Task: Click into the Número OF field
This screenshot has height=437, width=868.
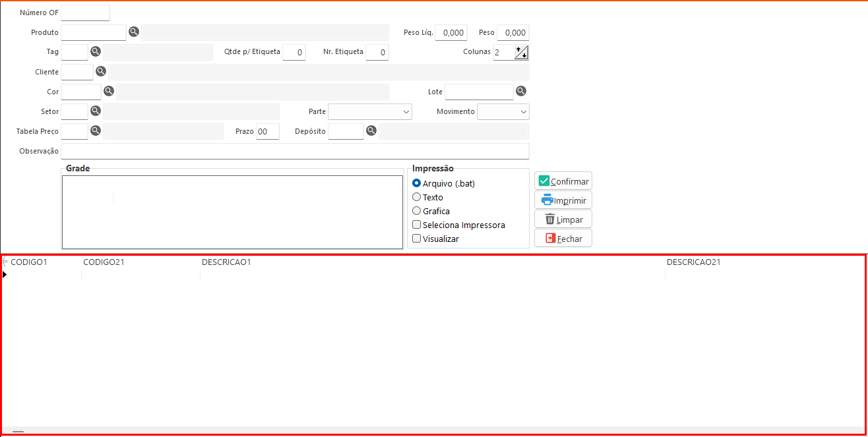Action: [85, 13]
